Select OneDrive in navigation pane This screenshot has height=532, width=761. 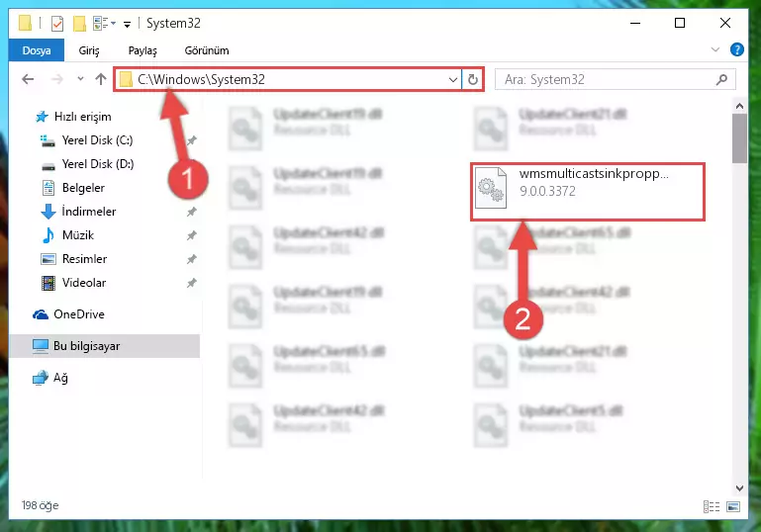(x=78, y=314)
